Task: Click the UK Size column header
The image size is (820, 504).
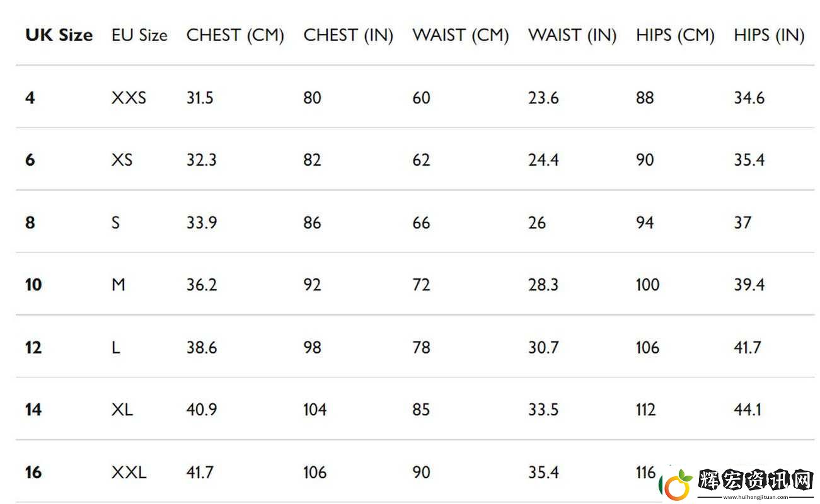Action: pos(59,35)
